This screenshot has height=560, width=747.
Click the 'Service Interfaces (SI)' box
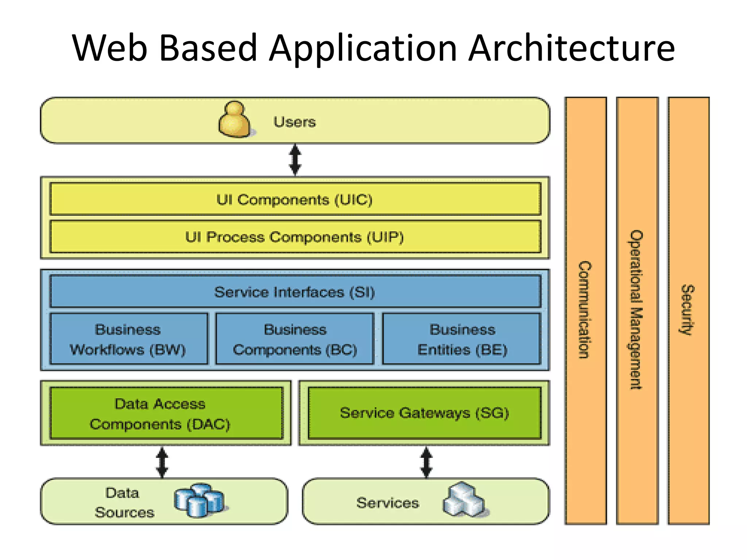click(x=295, y=292)
